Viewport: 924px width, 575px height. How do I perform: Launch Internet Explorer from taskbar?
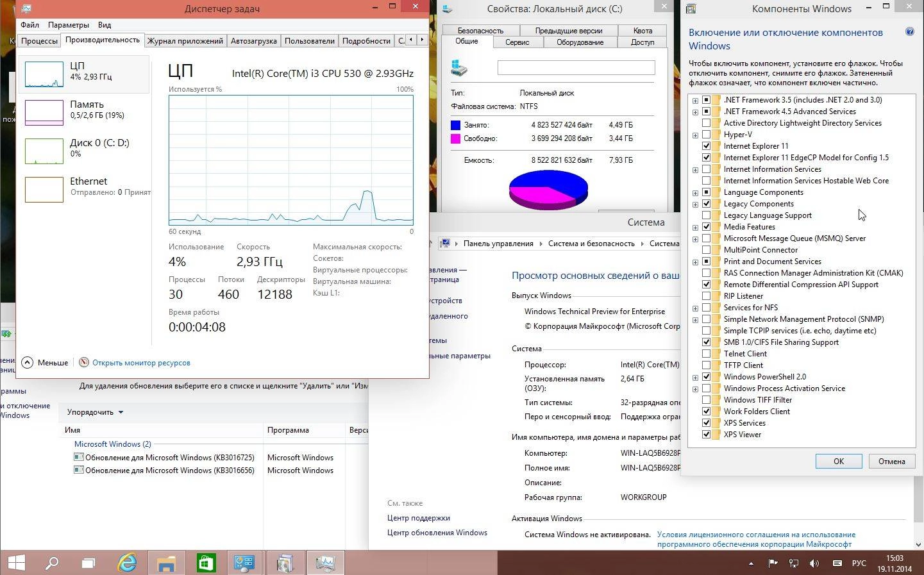[x=127, y=563]
